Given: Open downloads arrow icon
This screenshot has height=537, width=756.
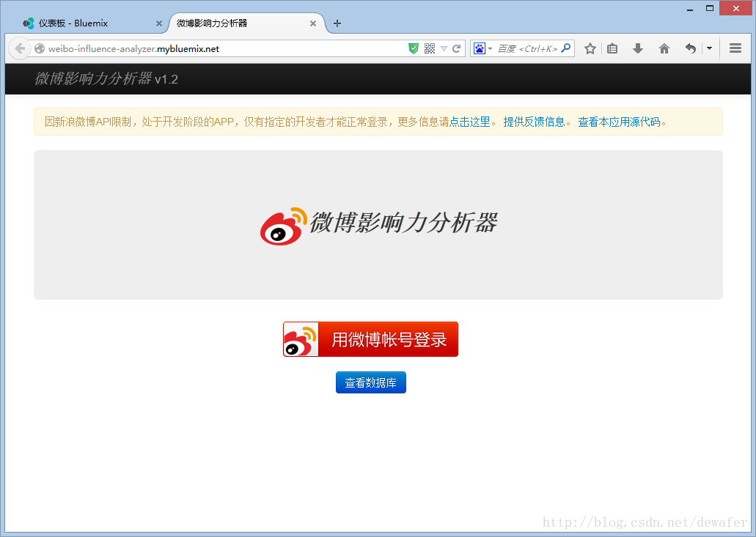Looking at the screenshot, I should [638, 48].
